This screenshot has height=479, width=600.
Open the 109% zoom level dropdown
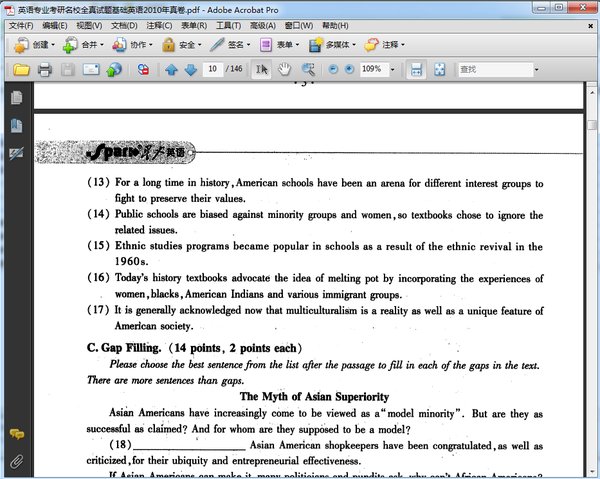(x=393, y=69)
